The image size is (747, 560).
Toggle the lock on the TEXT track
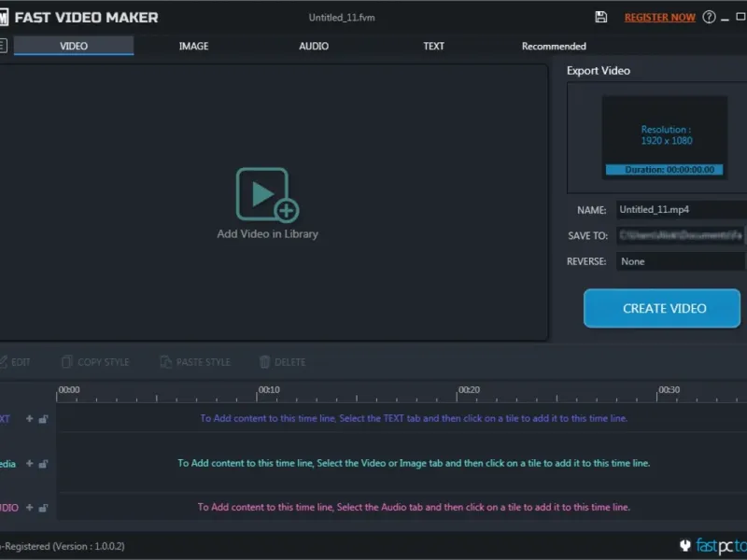coord(43,418)
